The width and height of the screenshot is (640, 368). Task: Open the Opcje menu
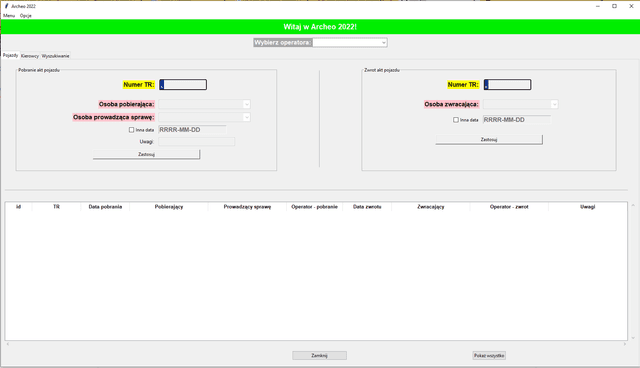tap(25, 16)
